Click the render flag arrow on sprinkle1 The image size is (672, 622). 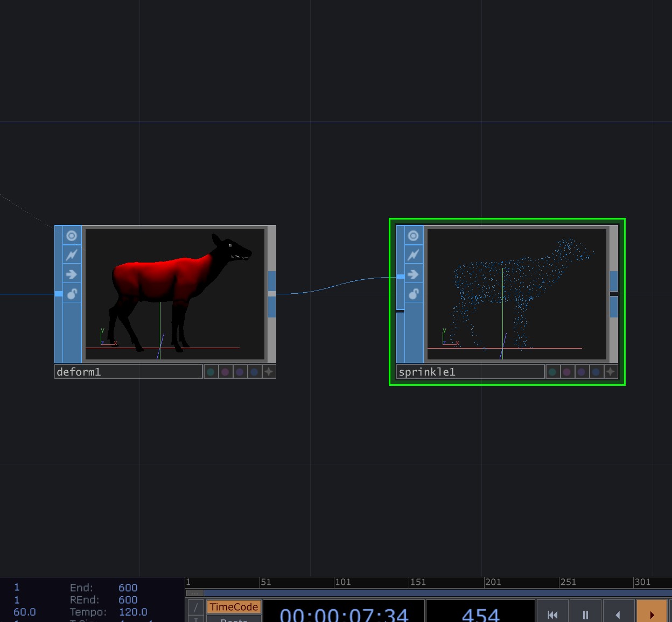(413, 274)
